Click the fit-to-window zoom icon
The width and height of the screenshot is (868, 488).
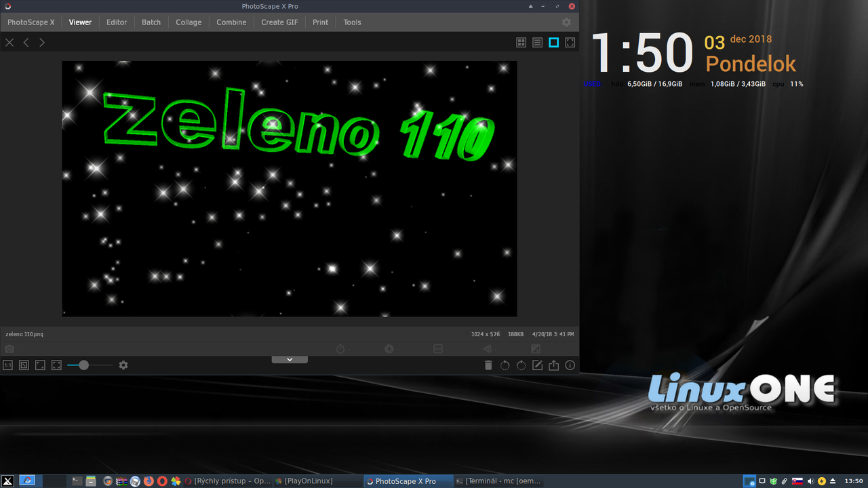coord(24,365)
